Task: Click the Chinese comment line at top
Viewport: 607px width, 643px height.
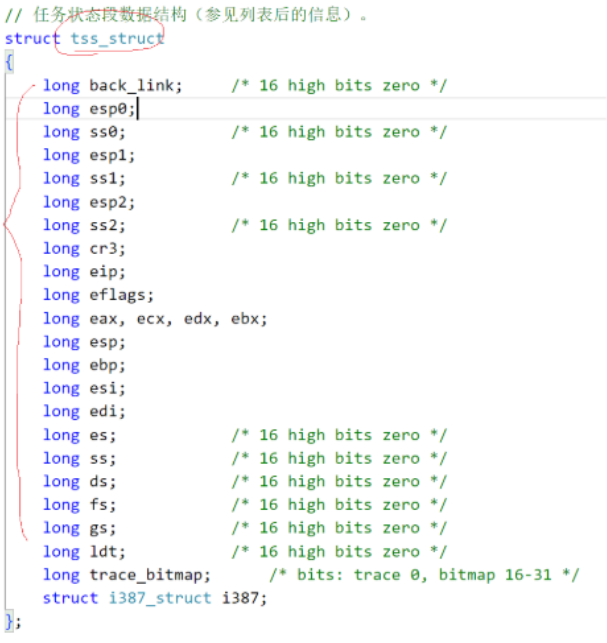Action: [x=185, y=15]
